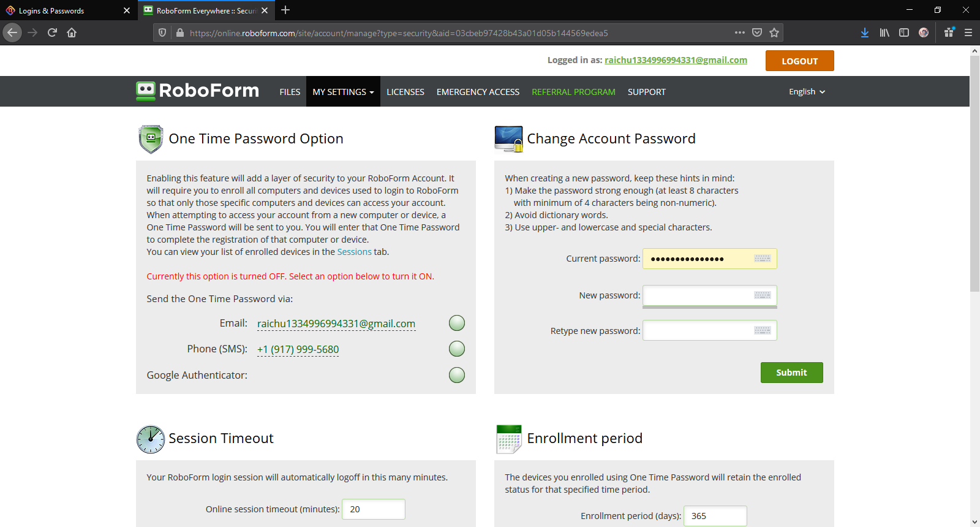The image size is (980, 527).
Task: Click the site security padlock icon
Action: (x=179, y=32)
